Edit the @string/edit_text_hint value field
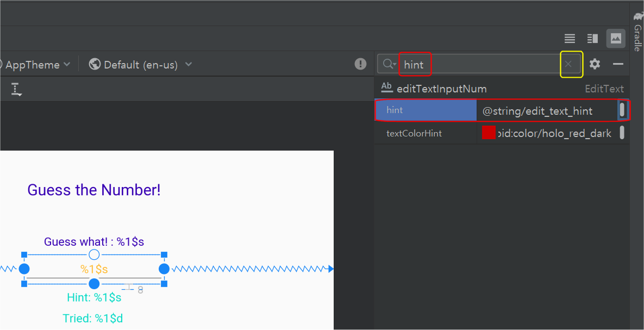Viewport: 644px width, 330px height. click(546, 111)
